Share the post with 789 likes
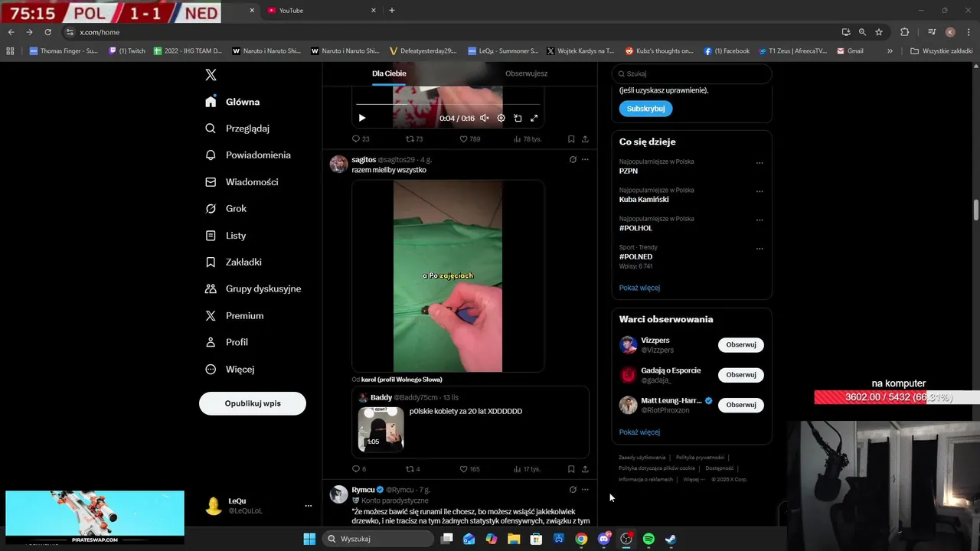 (585, 139)
